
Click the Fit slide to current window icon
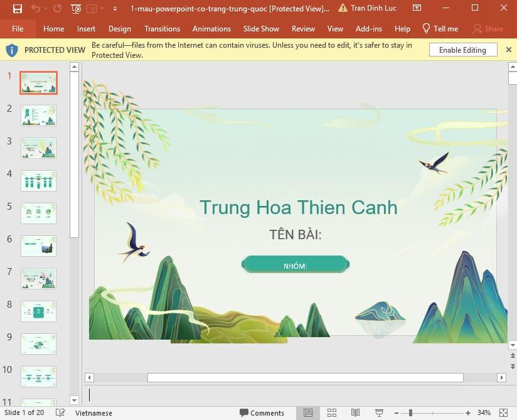(504, 412)
